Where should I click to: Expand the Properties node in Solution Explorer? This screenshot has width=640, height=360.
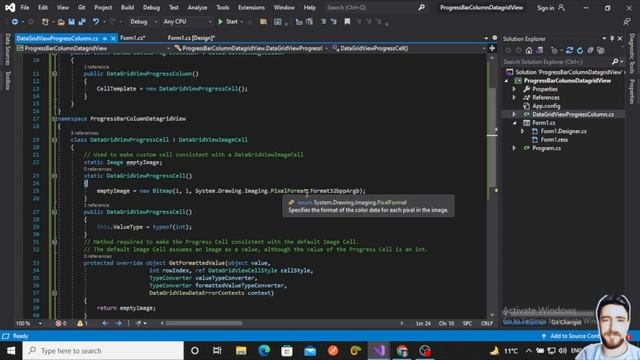(514, 89)
